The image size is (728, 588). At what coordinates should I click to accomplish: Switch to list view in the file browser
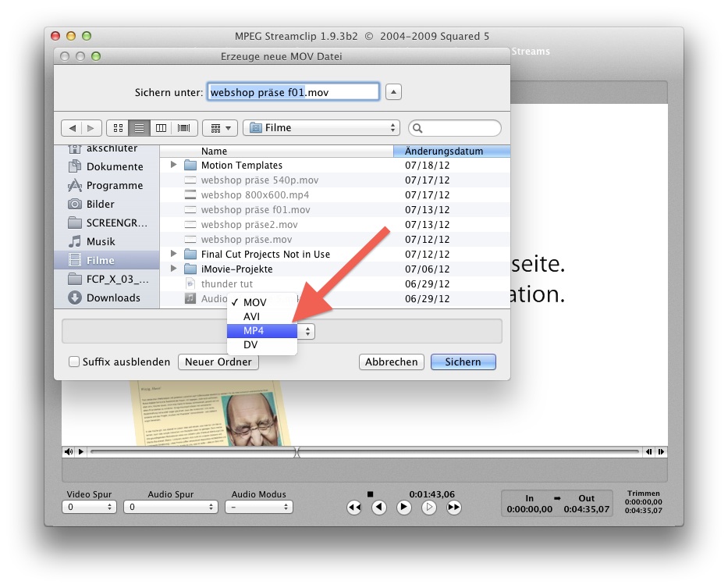tap(139, 127)
